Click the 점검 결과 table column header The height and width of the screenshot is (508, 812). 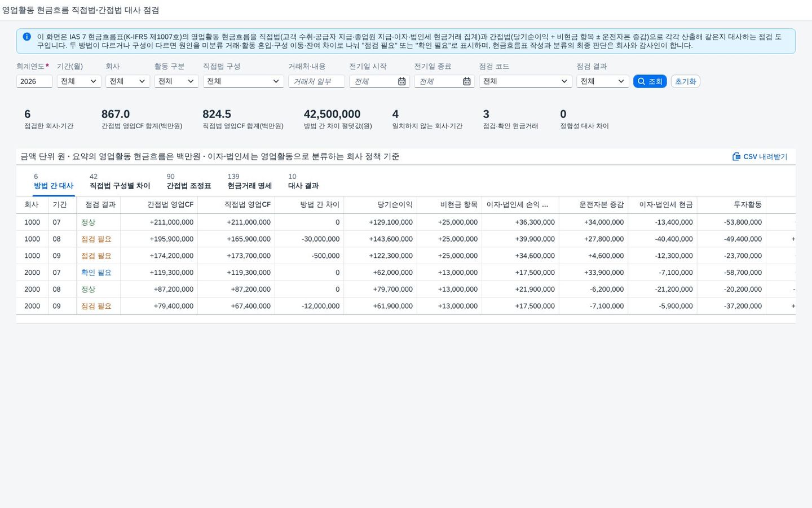pos(99,205)
